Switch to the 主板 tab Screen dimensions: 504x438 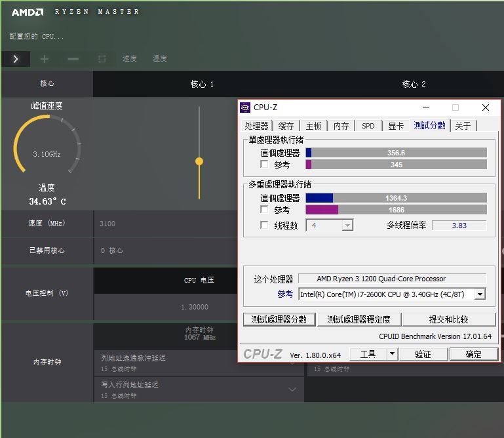click(x=314, y=126)
